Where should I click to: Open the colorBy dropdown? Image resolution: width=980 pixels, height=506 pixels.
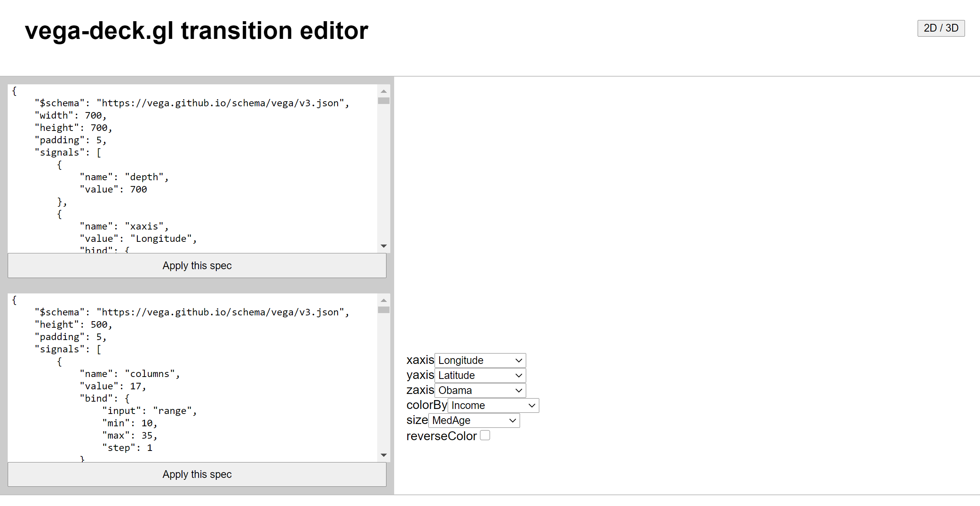click(493, 405)
